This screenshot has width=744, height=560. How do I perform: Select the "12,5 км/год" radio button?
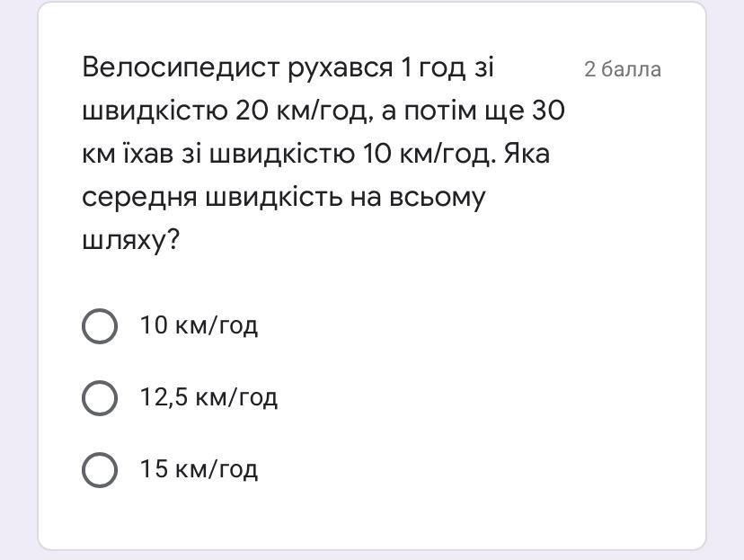point(100,397)
